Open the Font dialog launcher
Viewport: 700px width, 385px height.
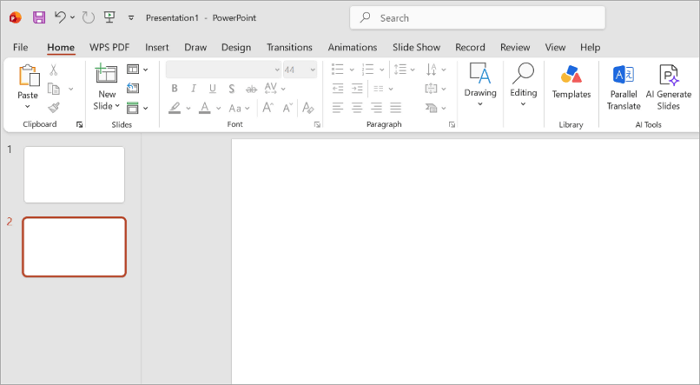317,125
